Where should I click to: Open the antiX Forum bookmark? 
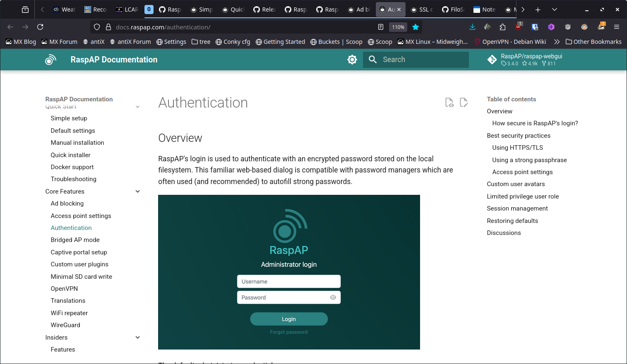(130, 42)
